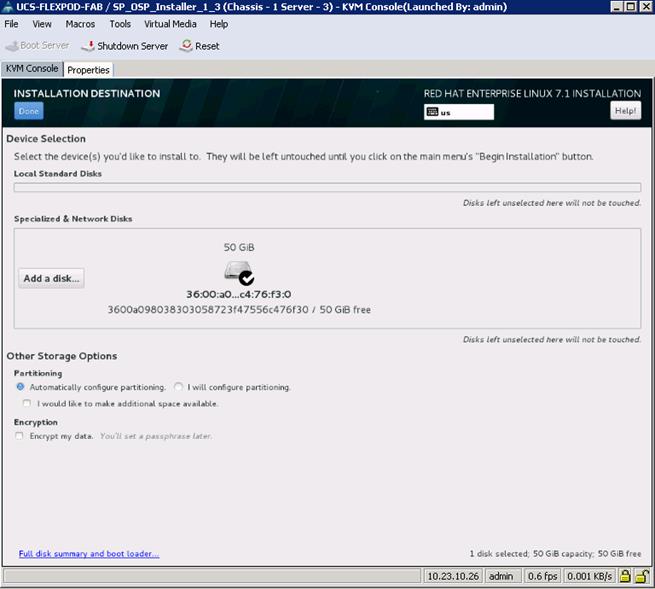Click the blue Done button
655x589 pixels.
click(29, 111)
